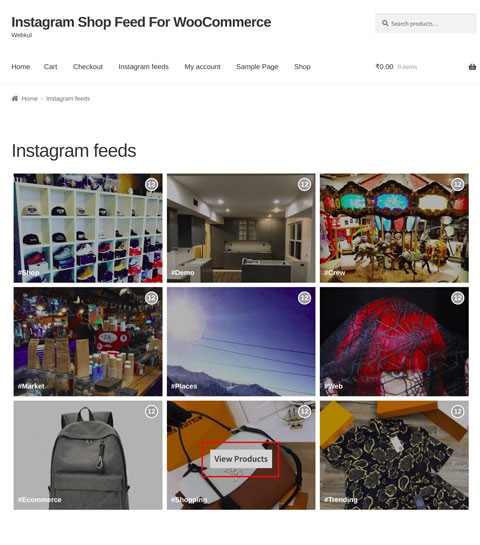Click the 12 count badge on #Shop
Screen dimensions: 480x545
click(151, 184)
